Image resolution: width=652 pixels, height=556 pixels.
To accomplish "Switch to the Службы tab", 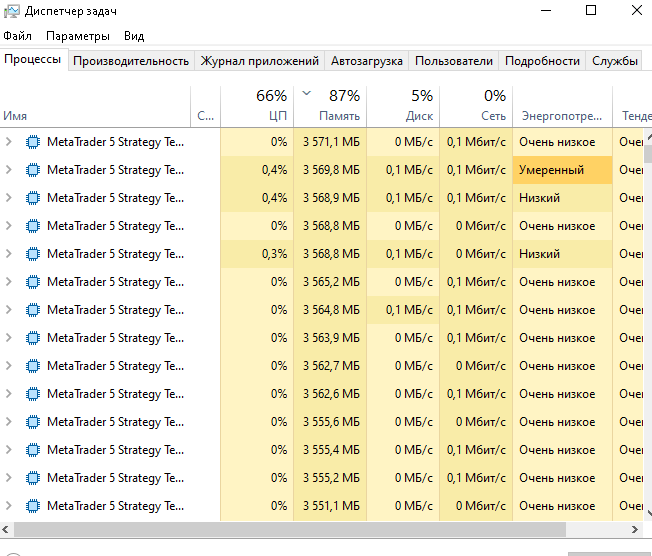I will 615,61.
